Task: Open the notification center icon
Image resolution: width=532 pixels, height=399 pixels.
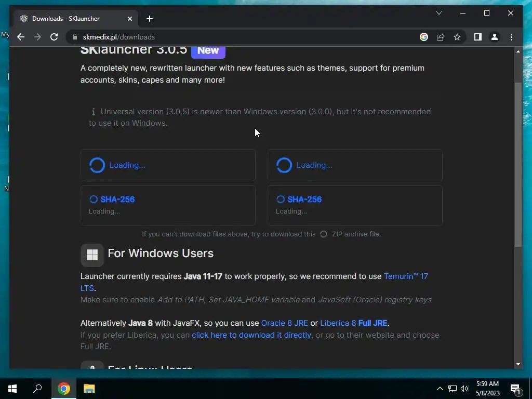Action: [x=515, y=389]
